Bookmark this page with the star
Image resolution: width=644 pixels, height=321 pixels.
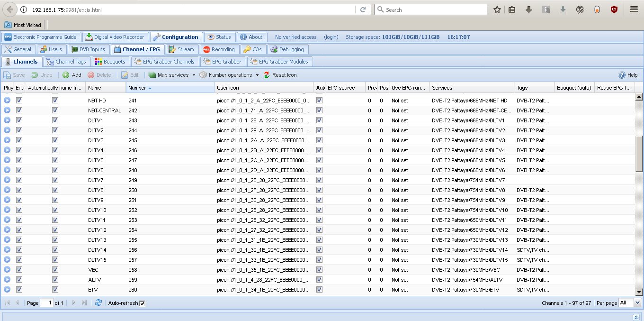[497, 9]
